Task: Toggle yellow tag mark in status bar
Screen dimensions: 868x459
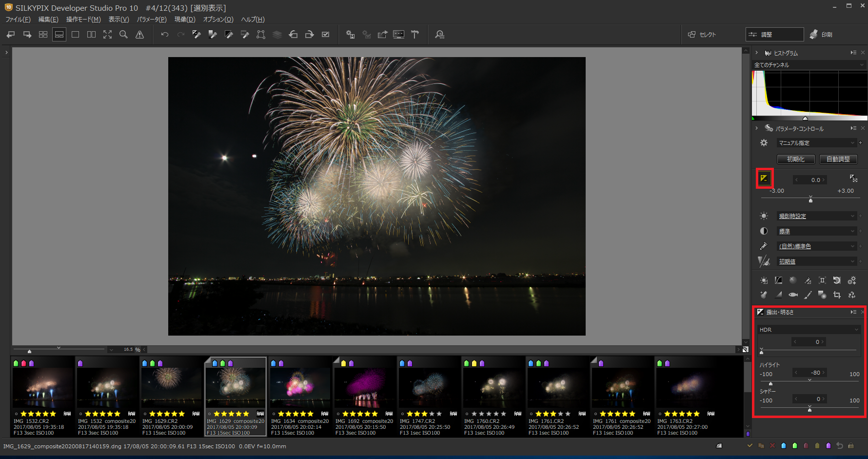Action: tap(817, 446)
